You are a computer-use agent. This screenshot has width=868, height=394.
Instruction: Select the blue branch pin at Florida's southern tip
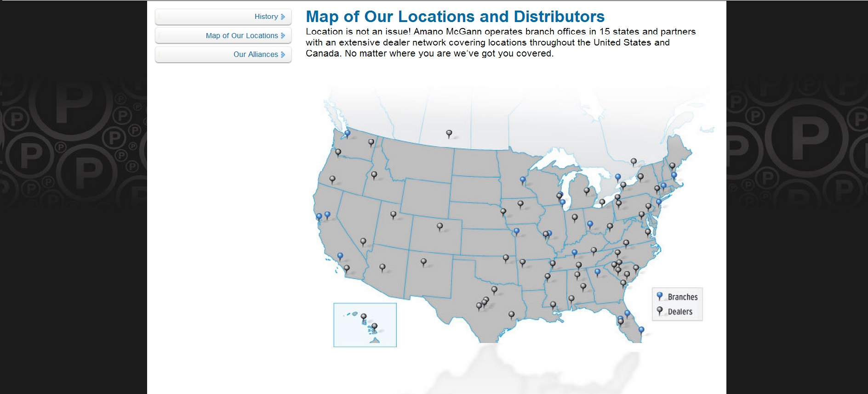click(641, 329)
